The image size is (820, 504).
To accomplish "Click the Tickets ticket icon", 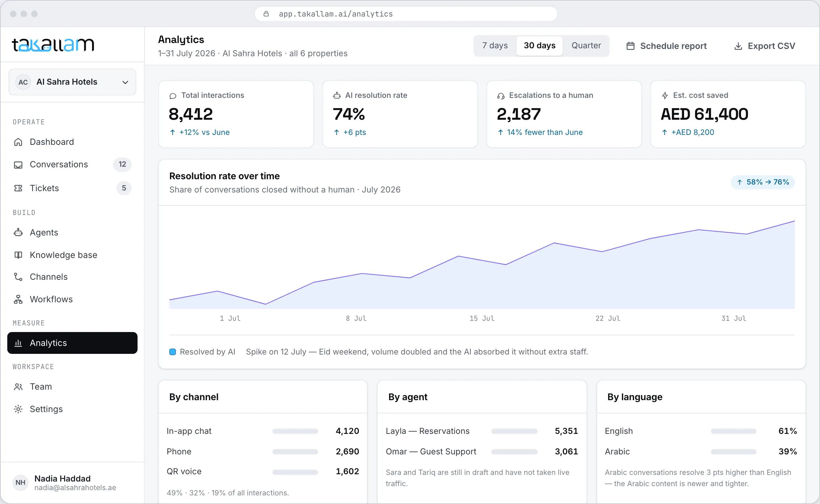I will [x=18, y=188].
